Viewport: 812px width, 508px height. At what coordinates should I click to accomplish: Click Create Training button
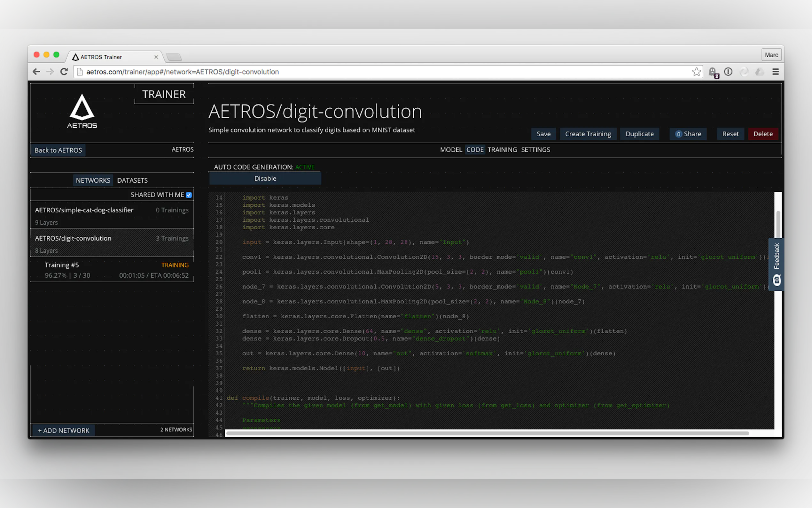pos(588,134)
